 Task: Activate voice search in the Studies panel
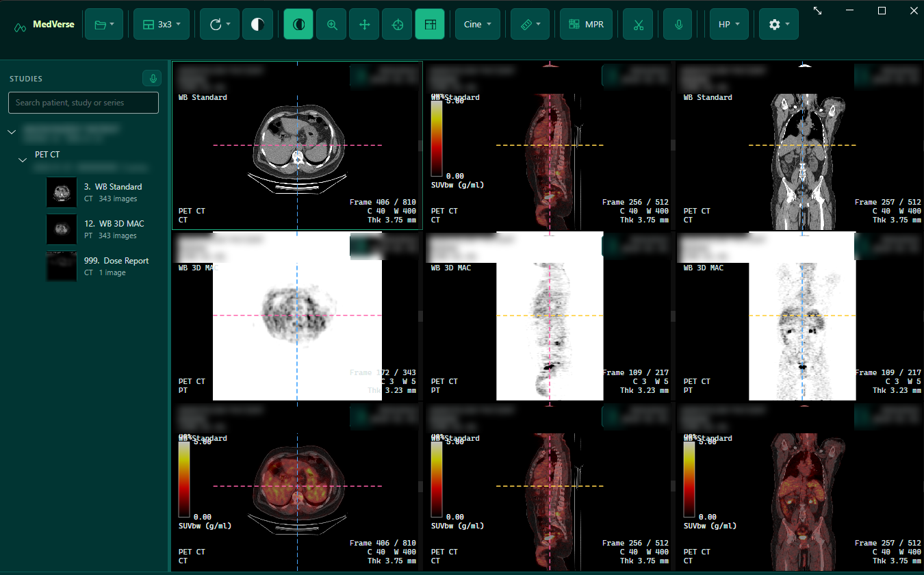click(151, 79)
